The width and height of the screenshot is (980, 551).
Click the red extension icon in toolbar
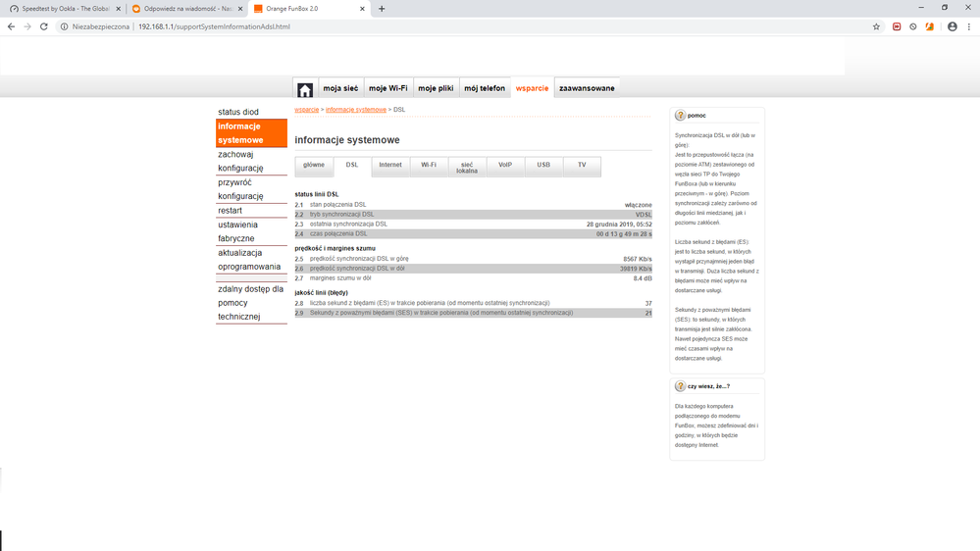tap(897, 26)
